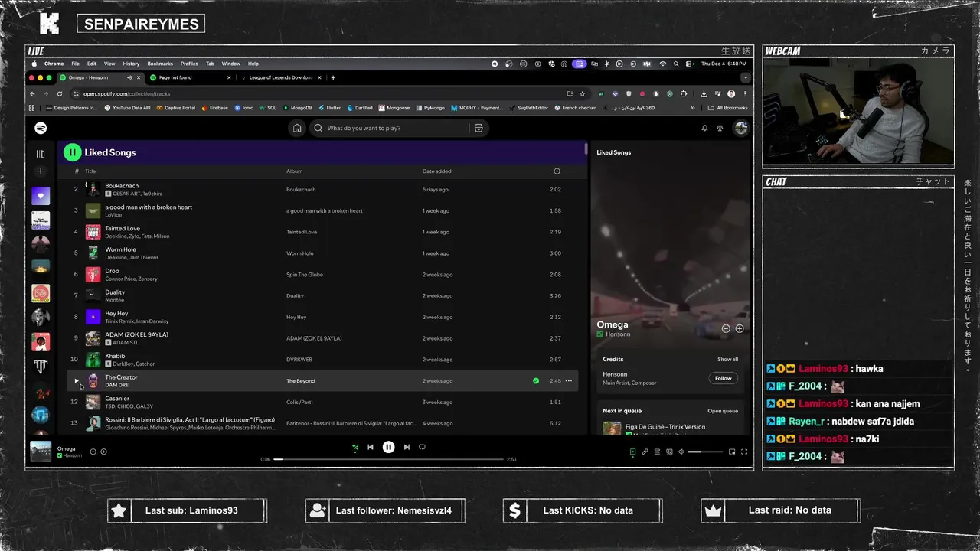Open the Profiles menu in the macOS menu bar
This screenshot has height=551, width=980.
(x=189, y=64)
